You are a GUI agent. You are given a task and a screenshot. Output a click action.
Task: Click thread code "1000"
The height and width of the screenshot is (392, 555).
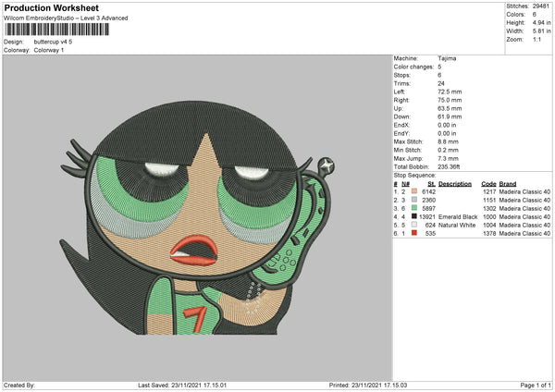[x=489, y=217]
